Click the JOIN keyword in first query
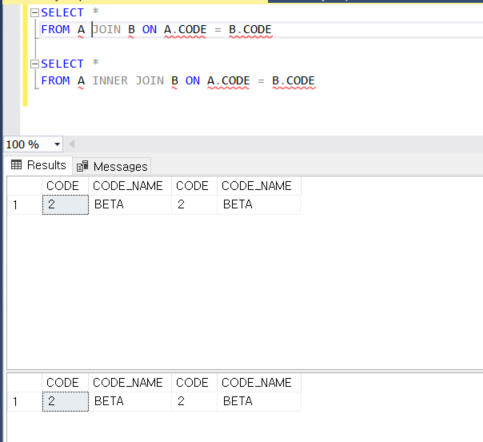This screenshot has height=442, width=483. (107, 29)
